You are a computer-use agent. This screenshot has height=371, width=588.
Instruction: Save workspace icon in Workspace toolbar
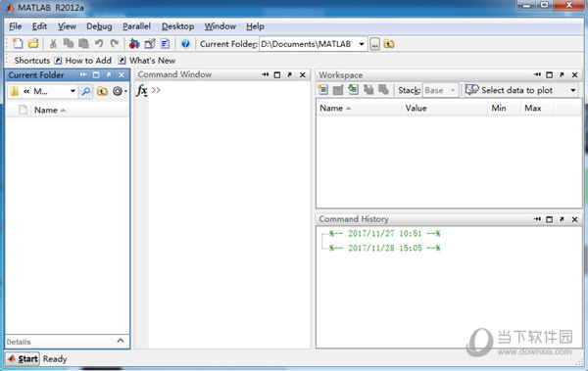click(x=368, y=90)
